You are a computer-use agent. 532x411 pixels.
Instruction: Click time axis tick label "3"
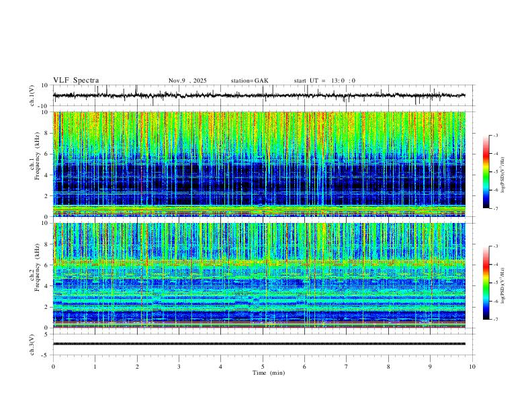[x=179, y=367]
